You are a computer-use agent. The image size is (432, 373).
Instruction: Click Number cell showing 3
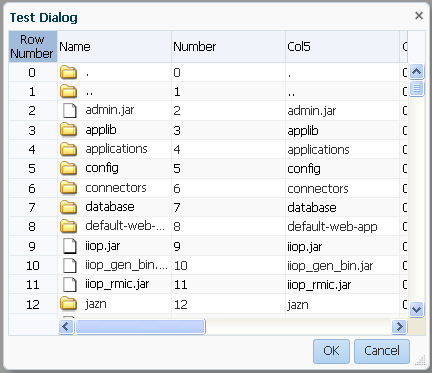coord(228,130)
